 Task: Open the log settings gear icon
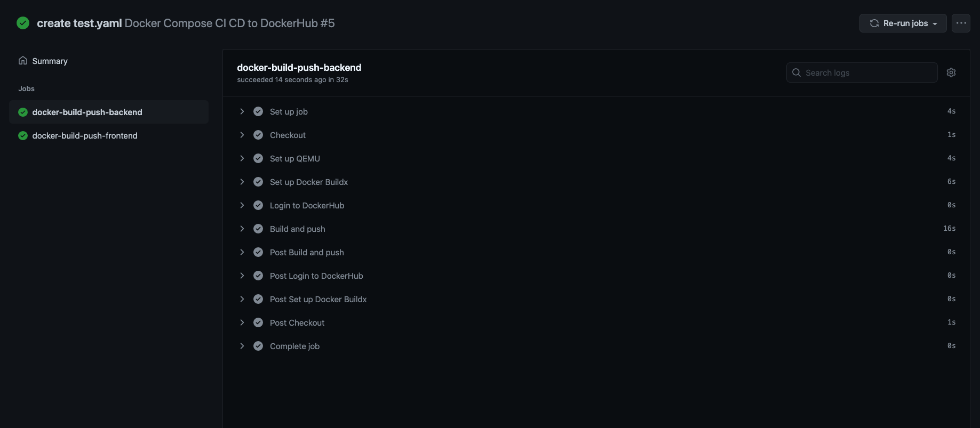coord(951,72)
